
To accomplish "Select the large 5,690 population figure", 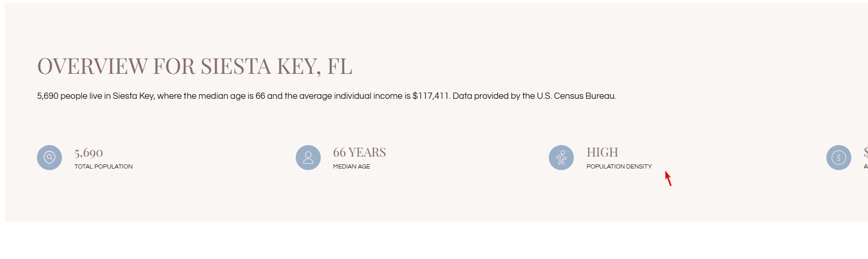I will coord(89,153).
